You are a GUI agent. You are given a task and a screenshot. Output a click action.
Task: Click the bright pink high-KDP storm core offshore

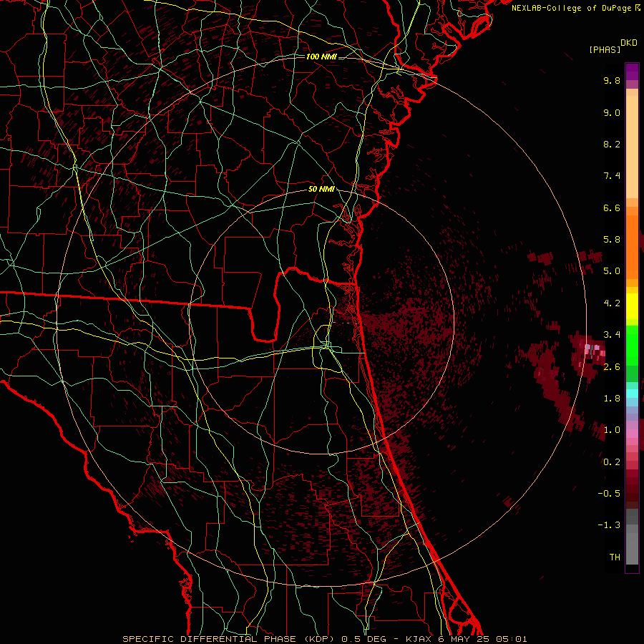coord(594,351)
